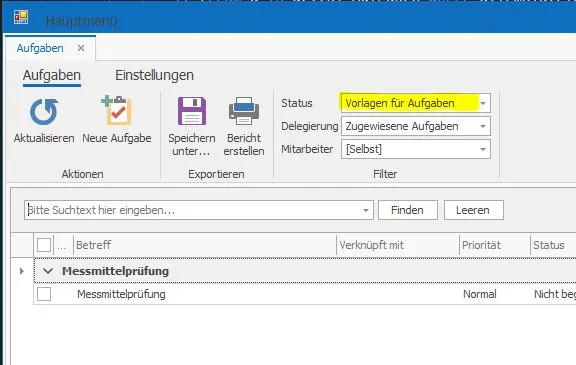Open the Mitarbeiter dropdown
The height and width of the screenshot is (365, 576).
[x=483, y=149]
